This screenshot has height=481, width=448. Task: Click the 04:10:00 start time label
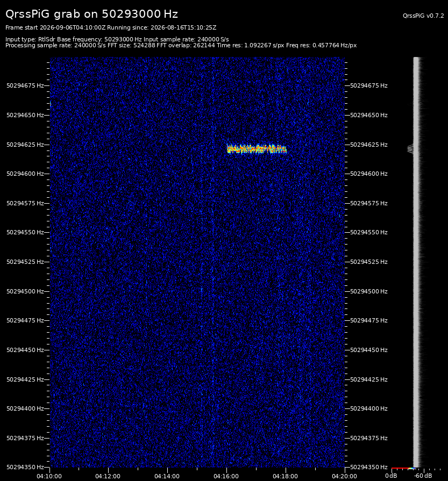(49, 476)
